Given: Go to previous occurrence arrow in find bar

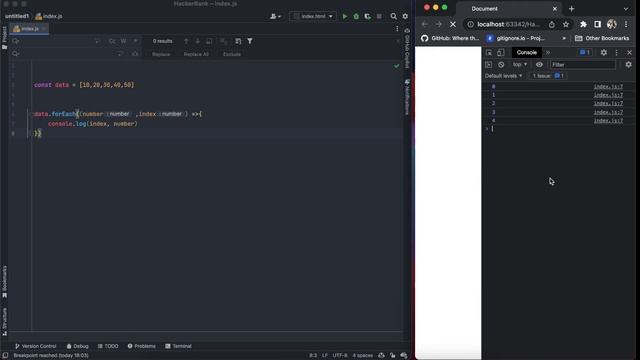Looking at the screenshot, I should pos(186,41).
